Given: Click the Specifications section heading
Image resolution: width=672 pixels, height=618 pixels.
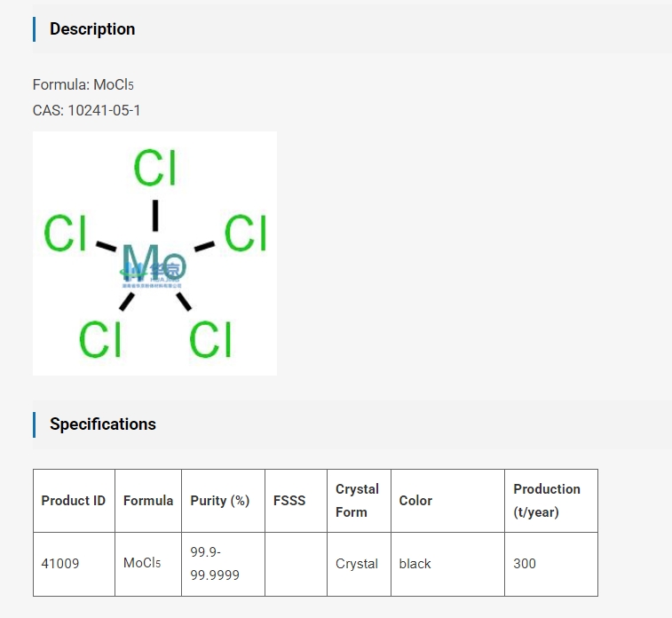Looking at the screenshot, I should click(x=103, y=424).
